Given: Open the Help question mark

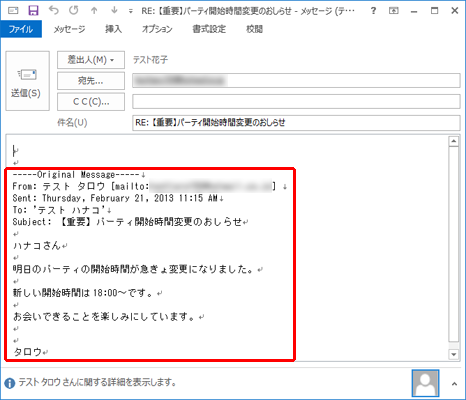Looking at the screenshot, I should tap(373, 11).
